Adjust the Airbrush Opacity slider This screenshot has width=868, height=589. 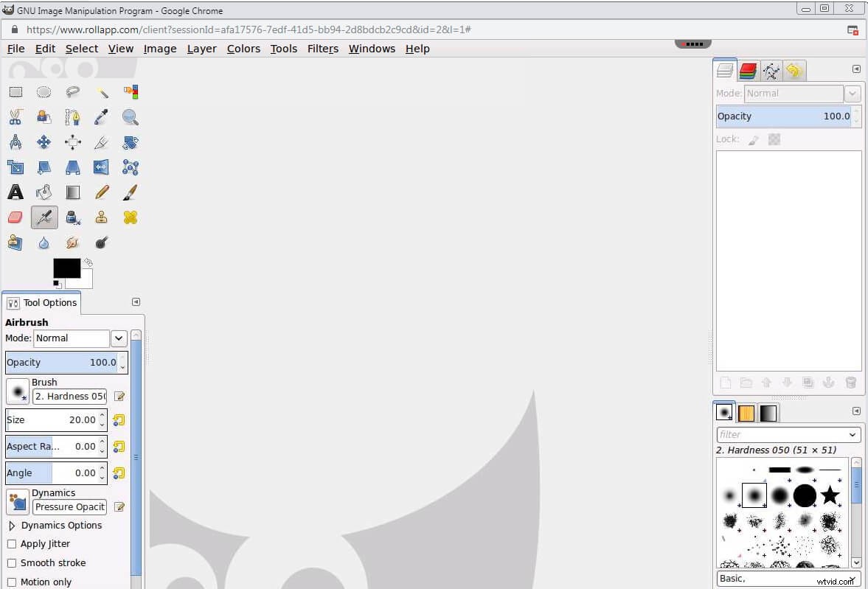tap(61, 363)
